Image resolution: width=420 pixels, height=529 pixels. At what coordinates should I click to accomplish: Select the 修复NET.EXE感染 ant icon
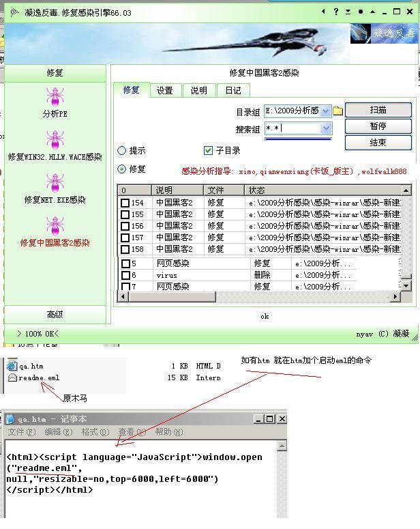click(x=55, y=183)
